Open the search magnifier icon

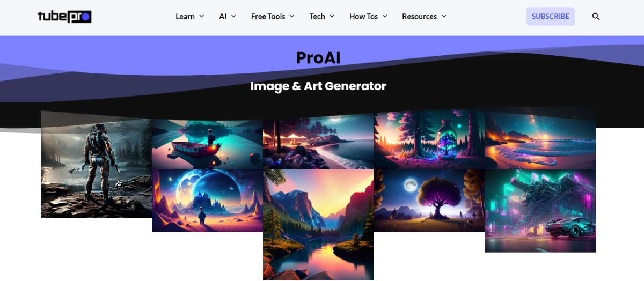596,17
